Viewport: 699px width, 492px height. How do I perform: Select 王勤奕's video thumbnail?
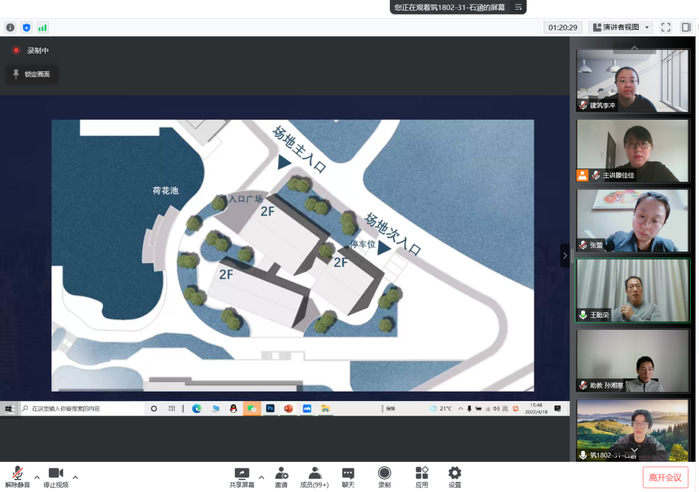coord(632,291)
